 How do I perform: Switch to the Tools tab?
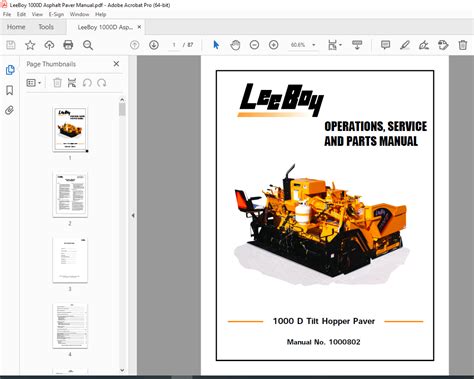coord(46,27)
